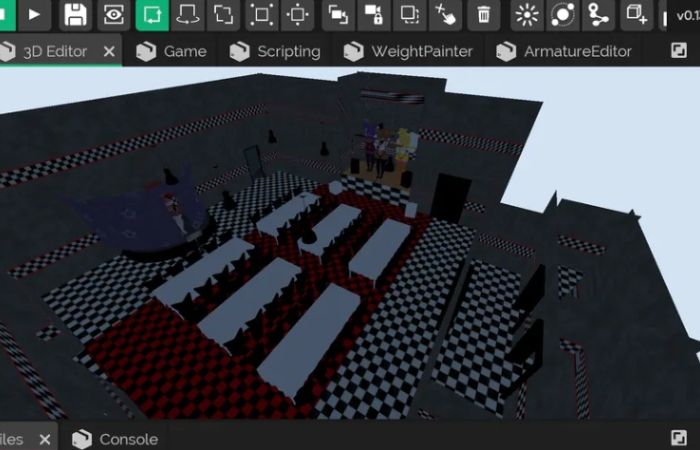
Task: Click the eye preview icon in the toolbar
Action: [x=113, y=15]
